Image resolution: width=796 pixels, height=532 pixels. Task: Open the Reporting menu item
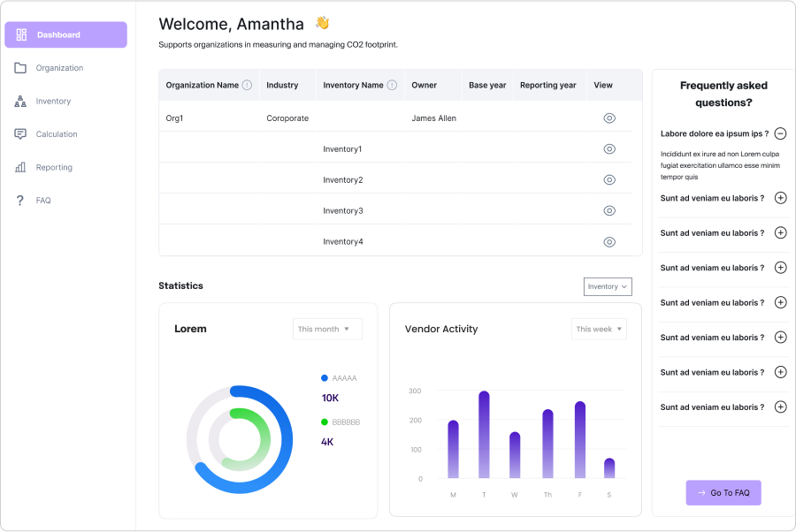[54, 167]
